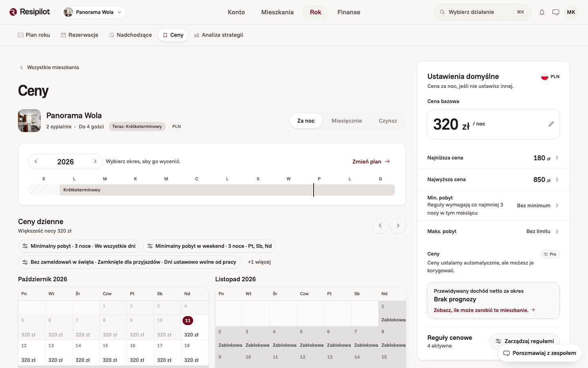Image resolution: width=588 pixels, height=368 pixels.
Task: Switch to Czynsz pricing mode
Action: [x=388, y=121]
